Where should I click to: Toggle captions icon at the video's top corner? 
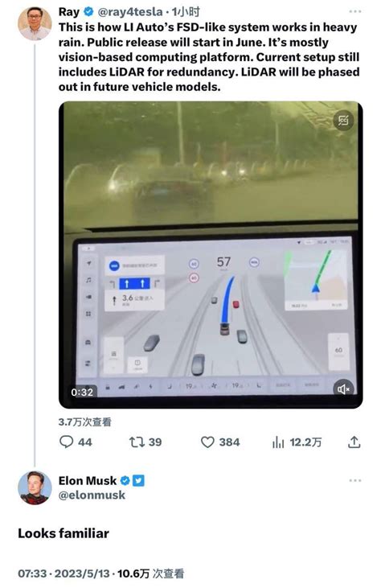pos(343,121)
